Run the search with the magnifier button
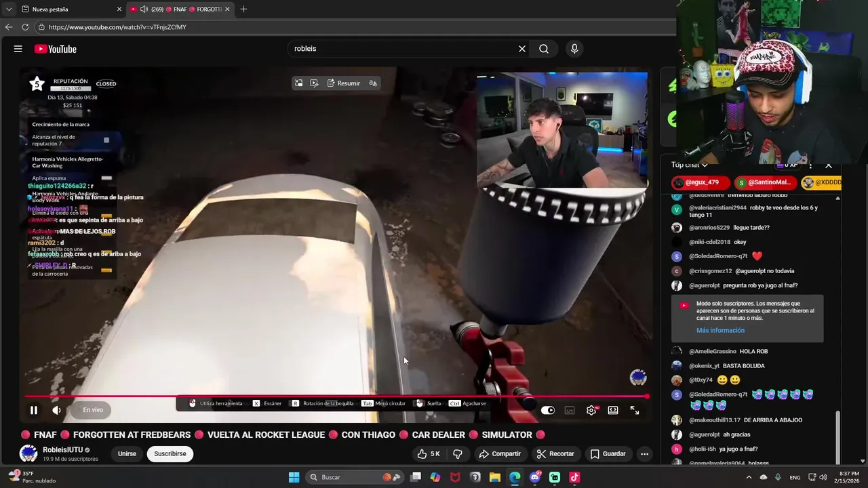Screen dimensions: 868x488 pos(544,49)
